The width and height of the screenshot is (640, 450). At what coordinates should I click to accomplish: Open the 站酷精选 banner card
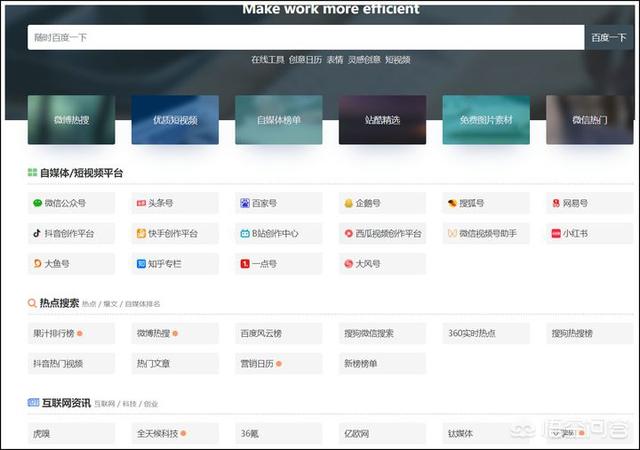[x=382, y=120]
